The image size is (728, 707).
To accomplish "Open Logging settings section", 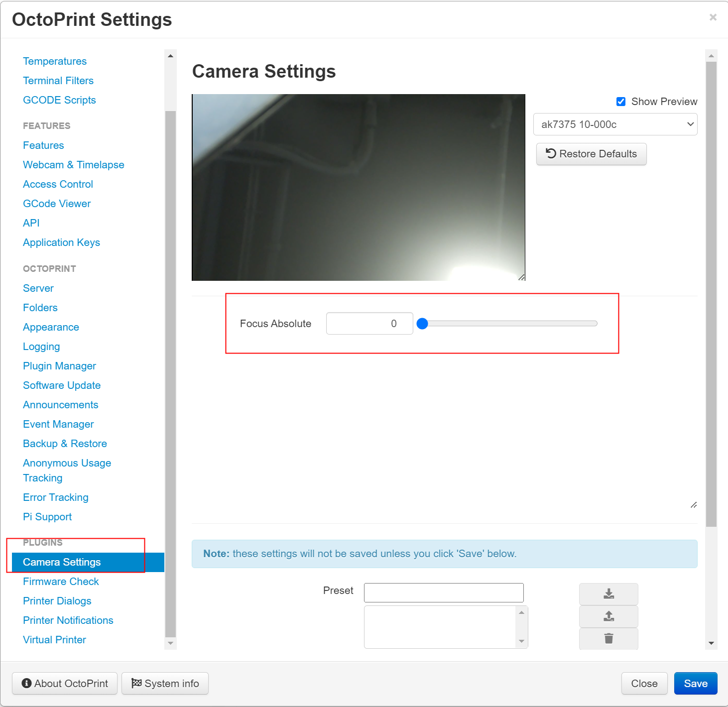I will (41, 347).
